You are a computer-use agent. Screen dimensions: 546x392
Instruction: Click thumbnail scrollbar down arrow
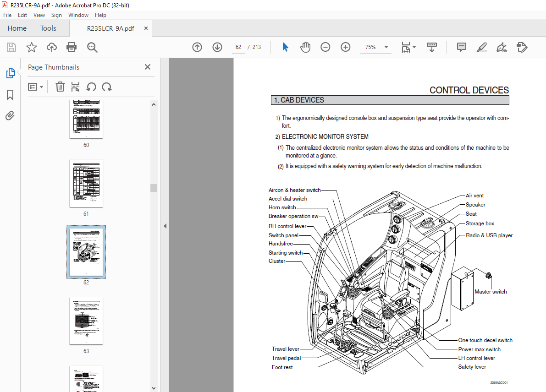[x=154, y=388]
